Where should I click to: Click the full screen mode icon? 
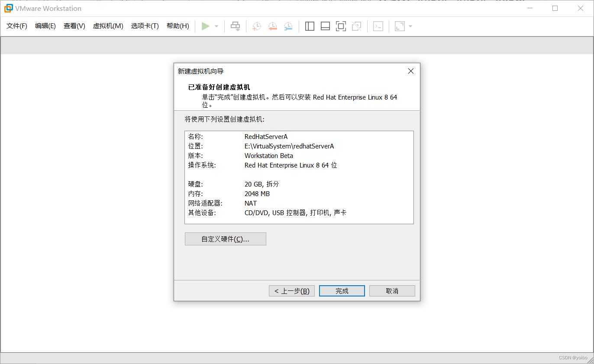tap(341, 26)
